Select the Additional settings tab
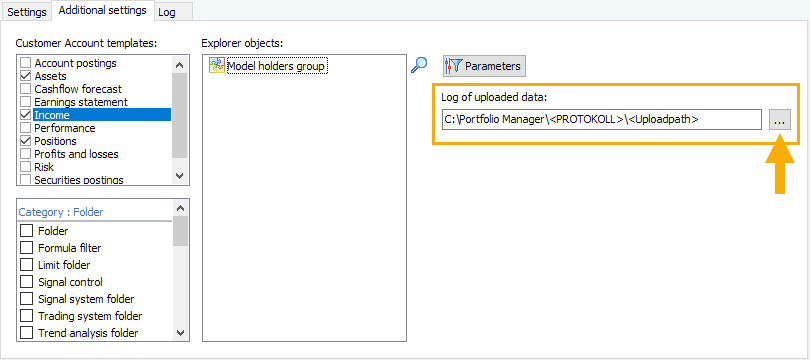 click(x=103, y=10)
